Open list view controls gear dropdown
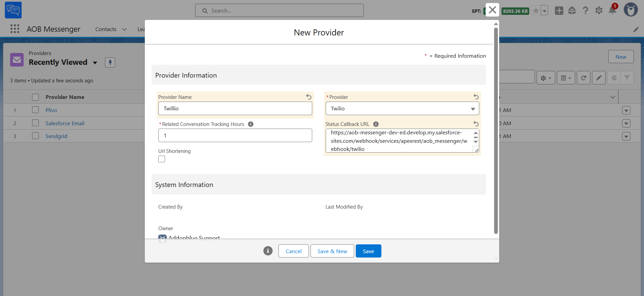This screenshot has height=296, width=644. coord(546,78)
